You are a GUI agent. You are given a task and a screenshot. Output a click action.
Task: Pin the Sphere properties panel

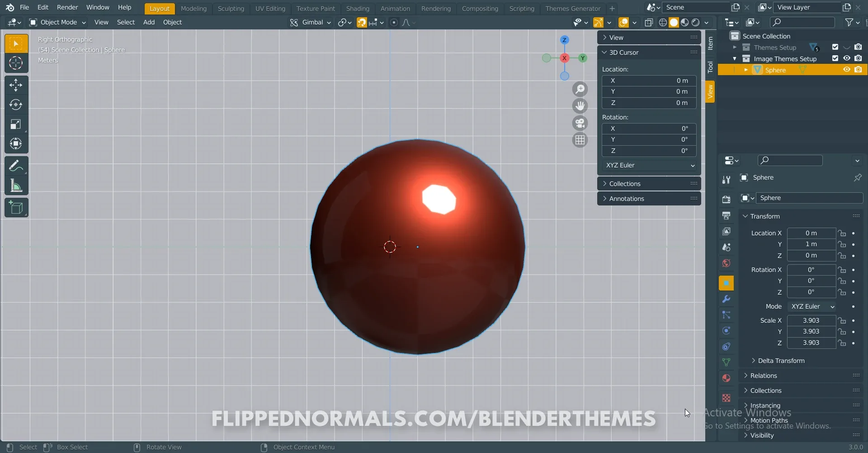(x=858, y=178)
